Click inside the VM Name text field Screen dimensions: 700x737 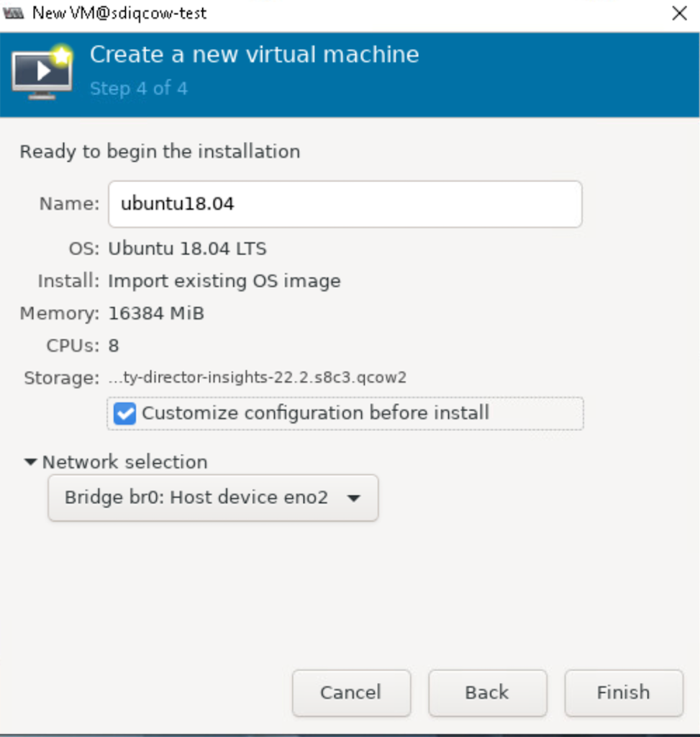(344, 204)
